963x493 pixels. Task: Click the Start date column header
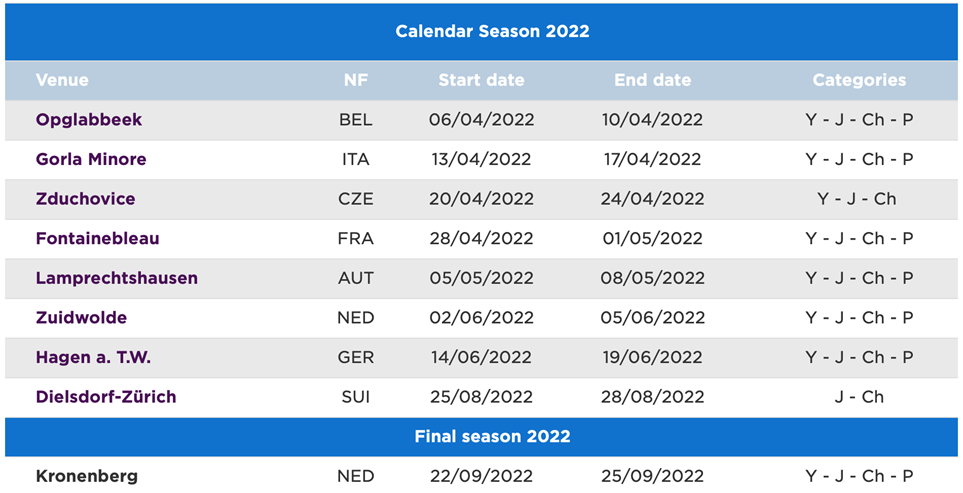[481, 80]
